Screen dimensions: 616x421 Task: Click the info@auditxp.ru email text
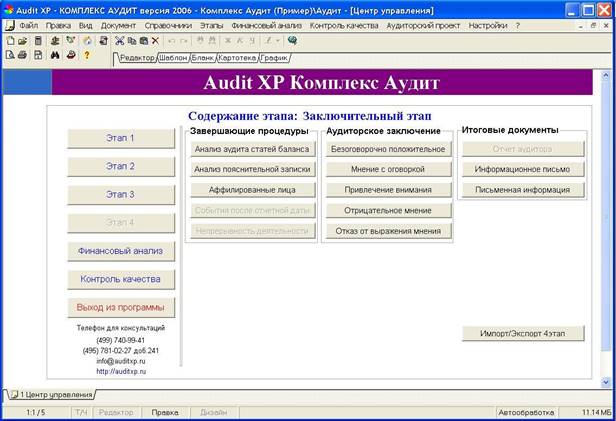coord(121,361)
